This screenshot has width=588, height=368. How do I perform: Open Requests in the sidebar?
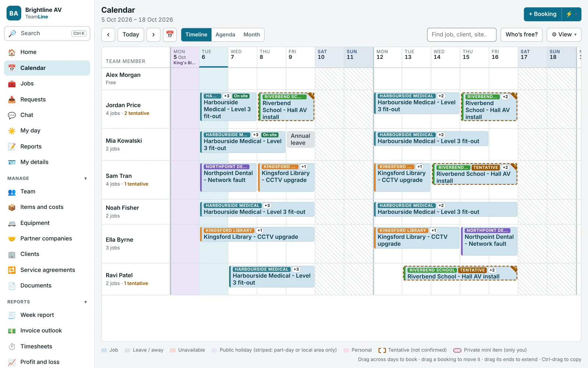tap(47, 99)
